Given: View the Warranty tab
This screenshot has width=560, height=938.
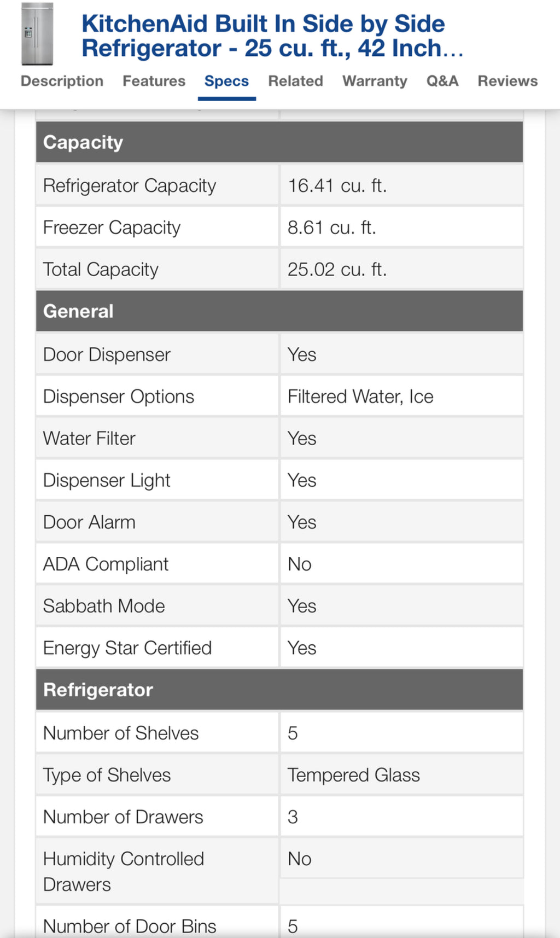Looking at the screenshot, I should [375, 81].
